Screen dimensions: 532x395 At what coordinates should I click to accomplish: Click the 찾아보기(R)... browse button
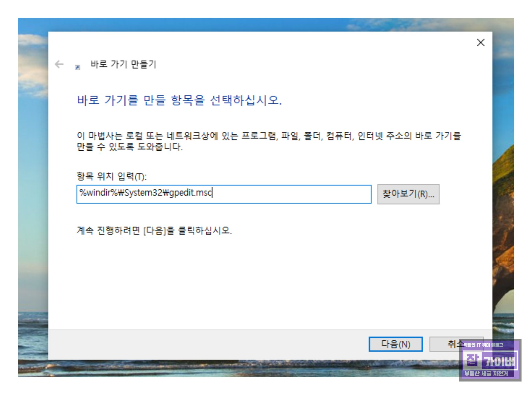408,194
